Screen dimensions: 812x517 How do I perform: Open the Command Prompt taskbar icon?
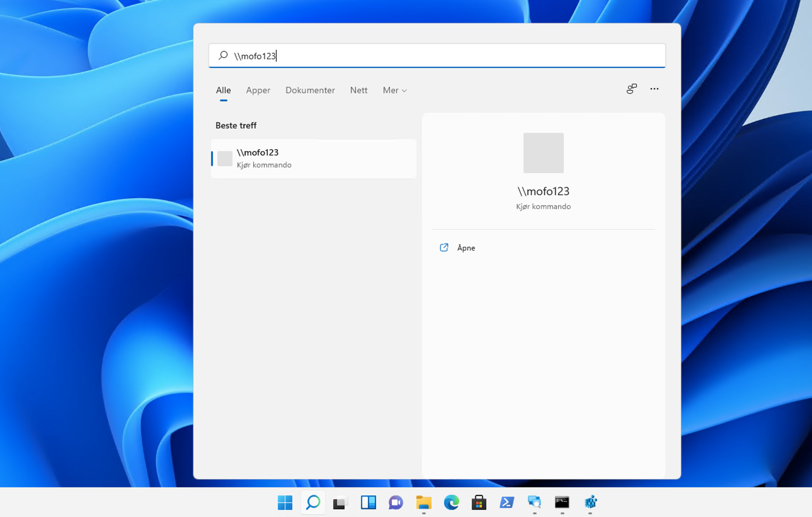(562, 503)
